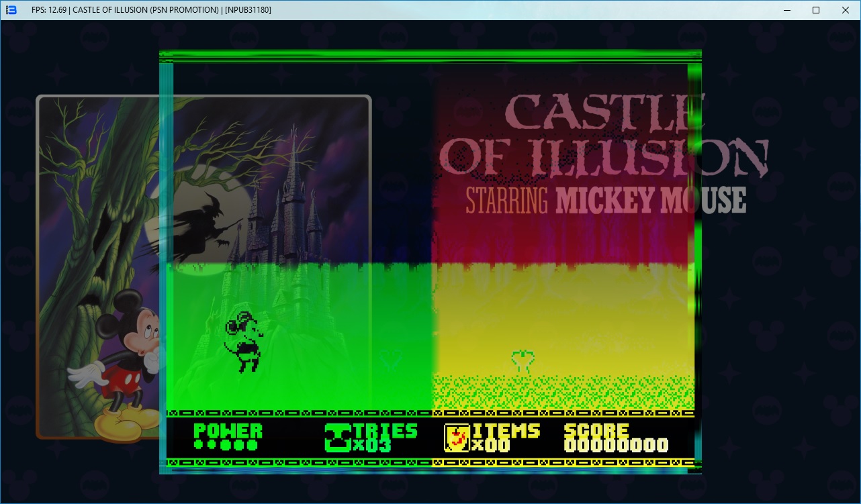Viewport: 861px width, 504px height.
Task: Click the faint gem outline in green area
Action: click(x=391, y=360)
